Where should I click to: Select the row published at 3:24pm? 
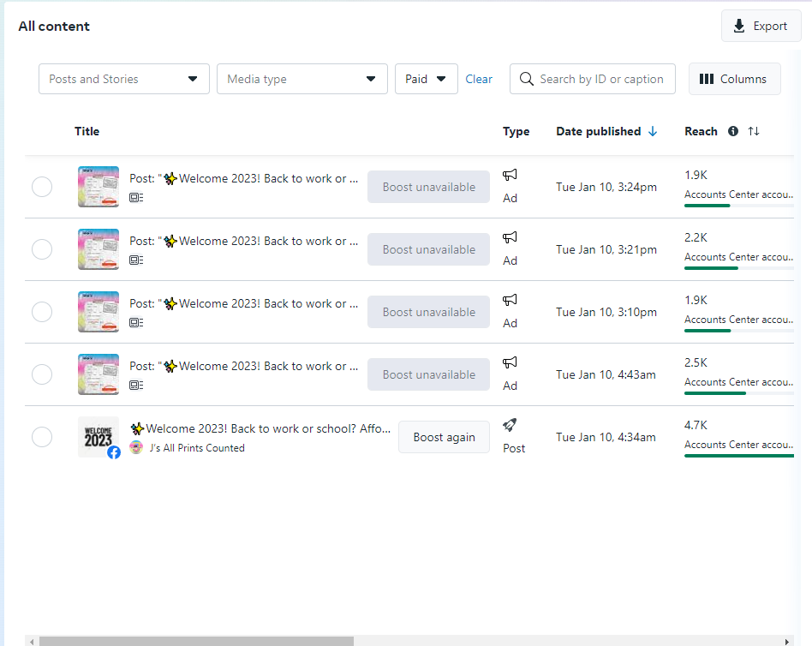coord(42,187)
